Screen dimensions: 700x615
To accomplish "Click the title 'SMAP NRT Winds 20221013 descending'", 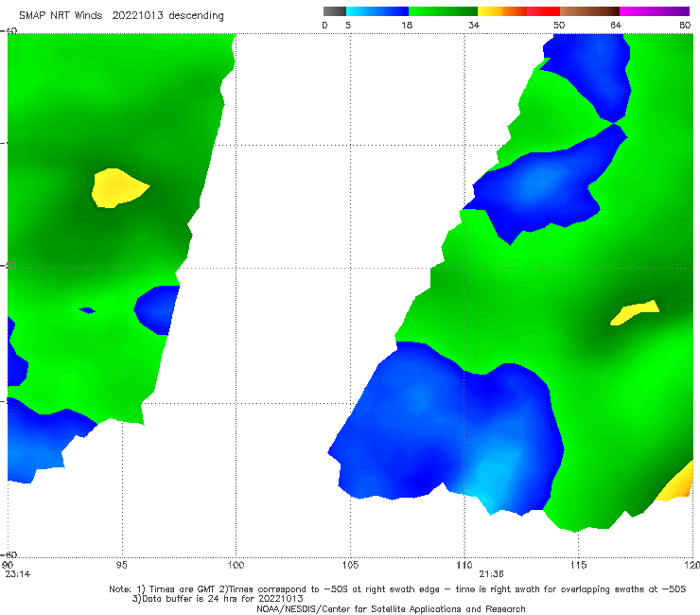I will (121, 16).
